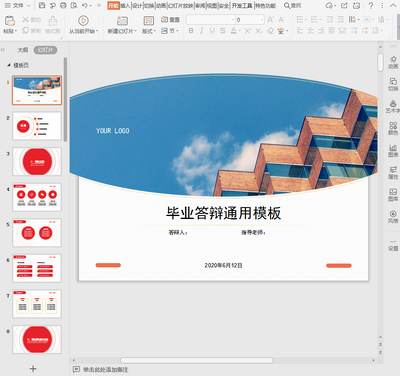The image size is (400, 376).
Task: Click the cloud sync icon
Action: point(329,6)
